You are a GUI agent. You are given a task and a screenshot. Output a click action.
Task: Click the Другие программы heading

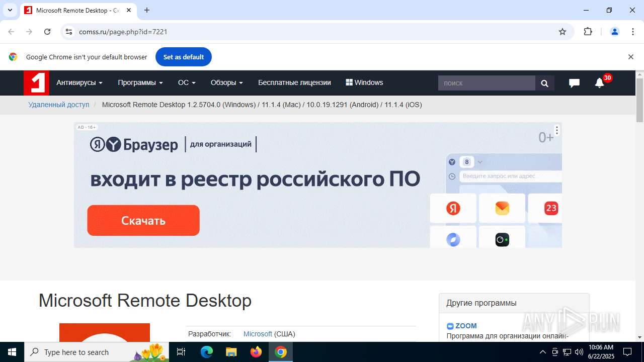point(481,303)
